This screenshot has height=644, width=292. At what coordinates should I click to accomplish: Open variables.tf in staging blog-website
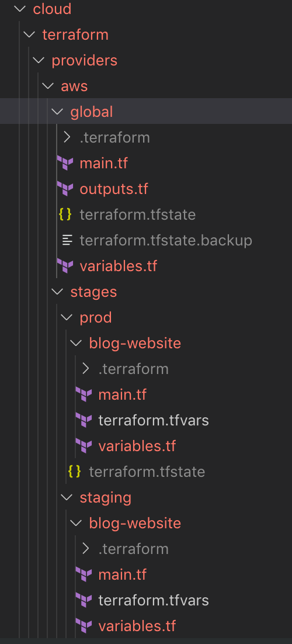tap(137, 626)
